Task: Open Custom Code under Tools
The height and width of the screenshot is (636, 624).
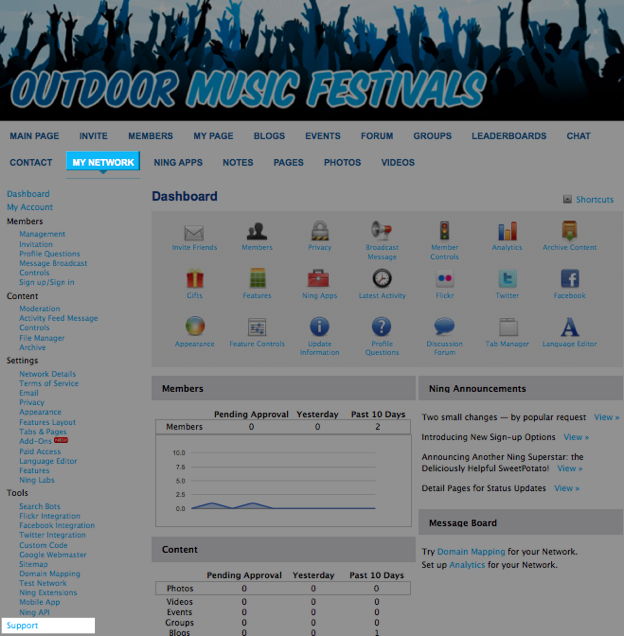Action: [x=43, y=545]
